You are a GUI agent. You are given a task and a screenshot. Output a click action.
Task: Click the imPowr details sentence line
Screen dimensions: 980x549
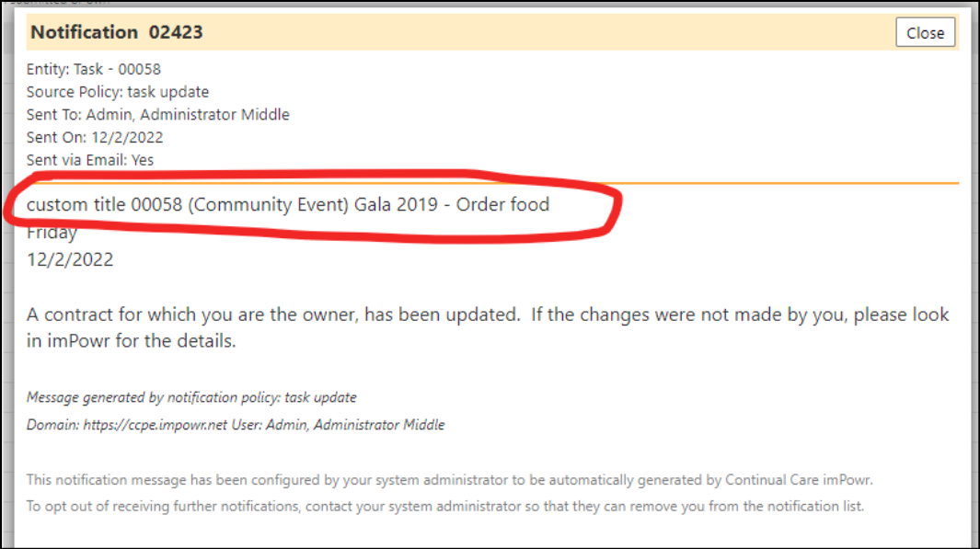point(132,341)
